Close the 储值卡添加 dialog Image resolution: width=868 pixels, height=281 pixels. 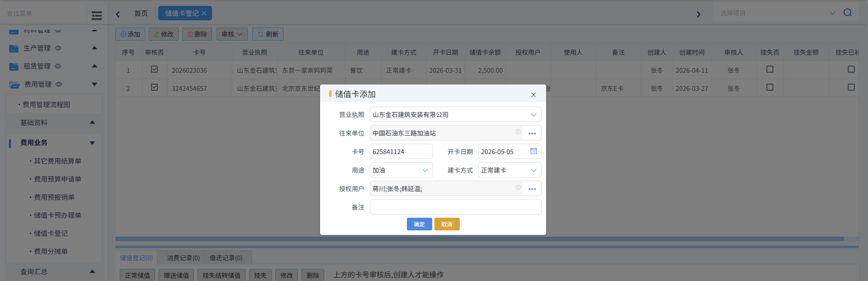coord(533,95)
